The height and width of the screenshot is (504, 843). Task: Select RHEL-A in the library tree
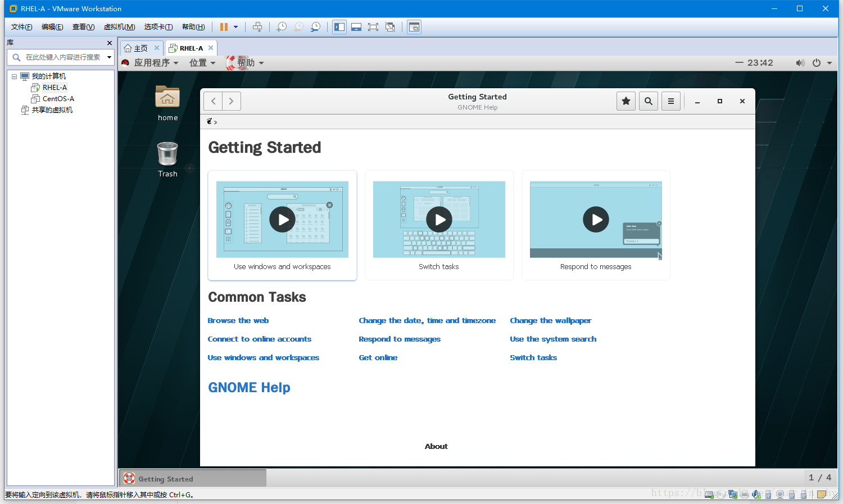tap(55, 88)
